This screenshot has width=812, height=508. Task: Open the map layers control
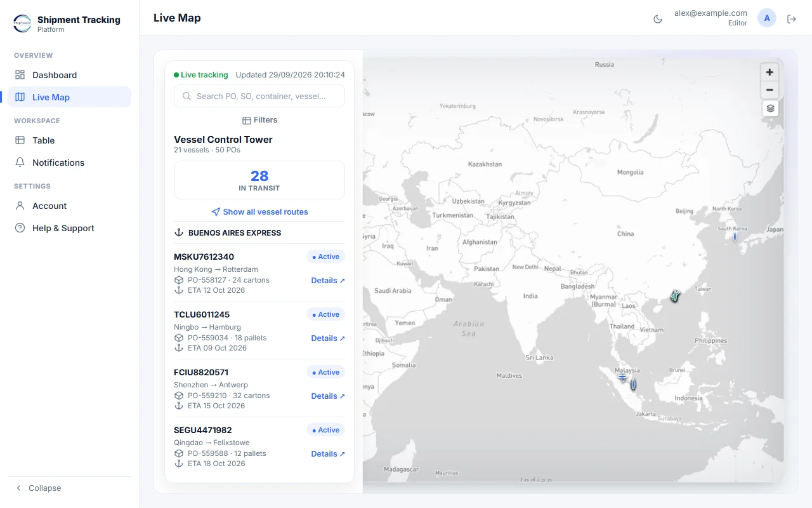pyautogui.click(x=770, y=109)
